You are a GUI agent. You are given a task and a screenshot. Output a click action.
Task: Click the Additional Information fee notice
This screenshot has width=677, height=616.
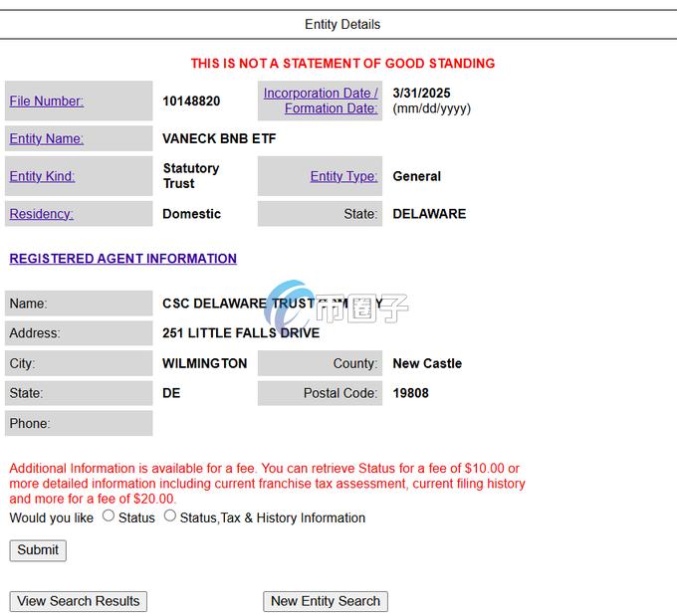tap(267, 484)
